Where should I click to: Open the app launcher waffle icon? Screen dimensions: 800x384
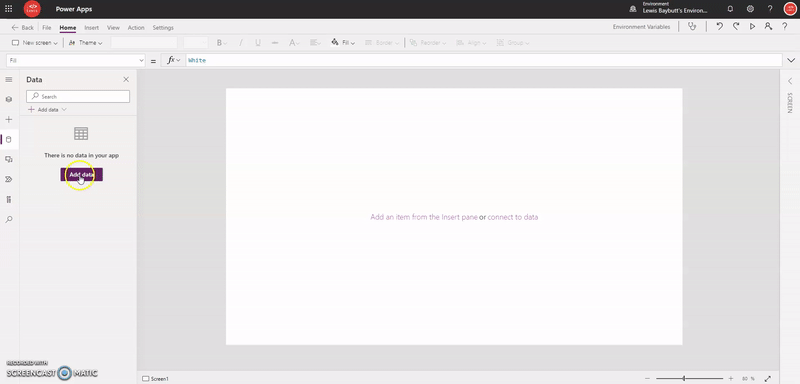(9, 9)
